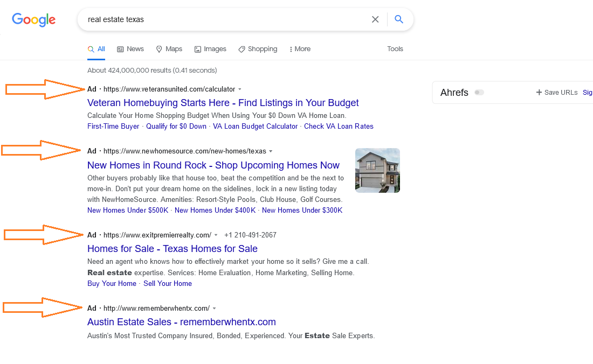Expand exitpremierrealty.com ad dropdown arrow

coord(216,235)
